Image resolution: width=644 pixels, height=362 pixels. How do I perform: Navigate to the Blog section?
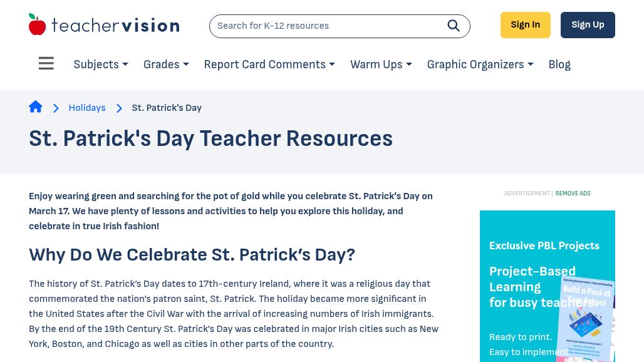(559, 65)
